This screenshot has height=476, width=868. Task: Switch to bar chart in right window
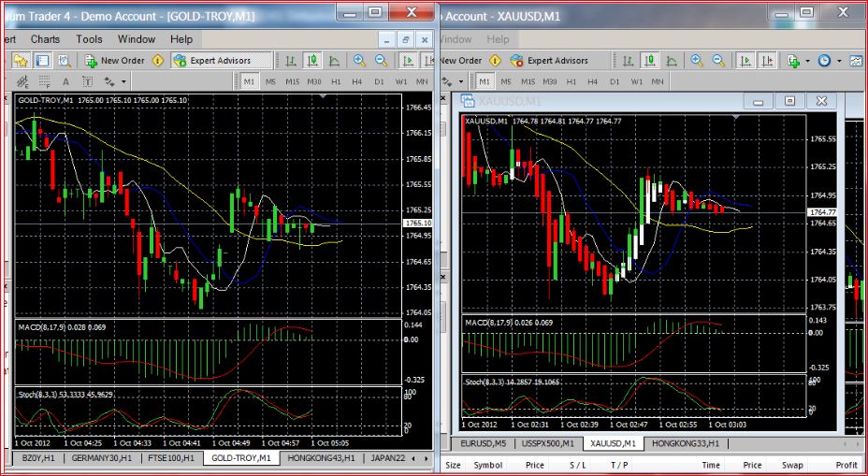click(x=628, y=61)
